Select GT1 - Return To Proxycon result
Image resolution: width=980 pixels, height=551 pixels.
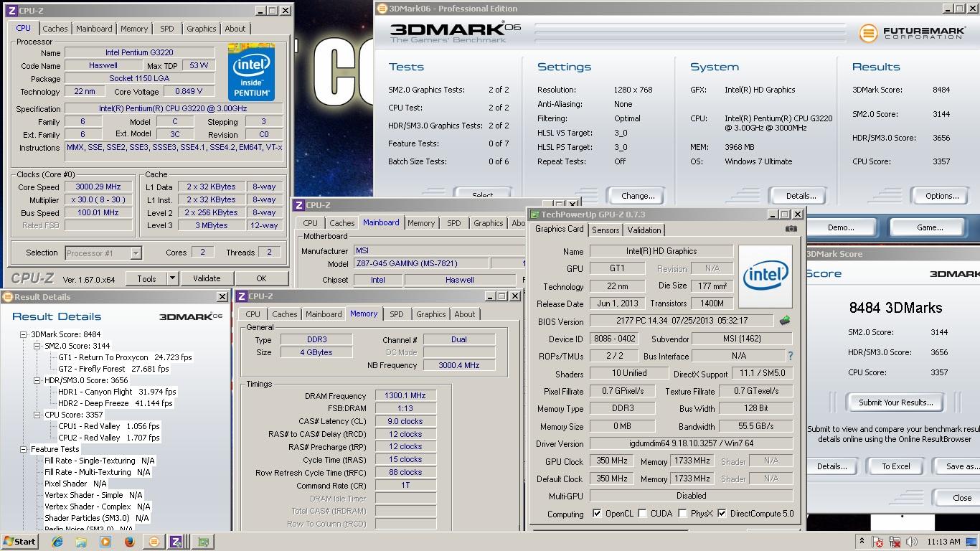126,357
